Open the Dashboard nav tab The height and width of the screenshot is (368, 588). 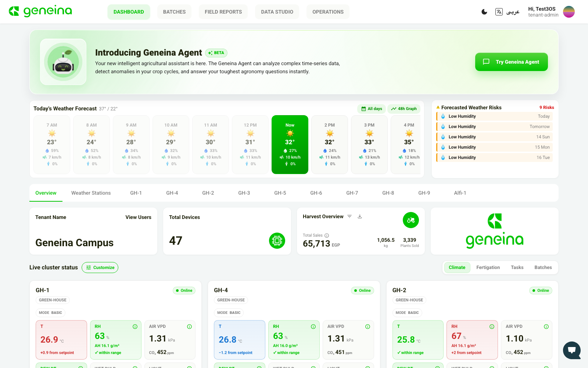coord(129,12)
